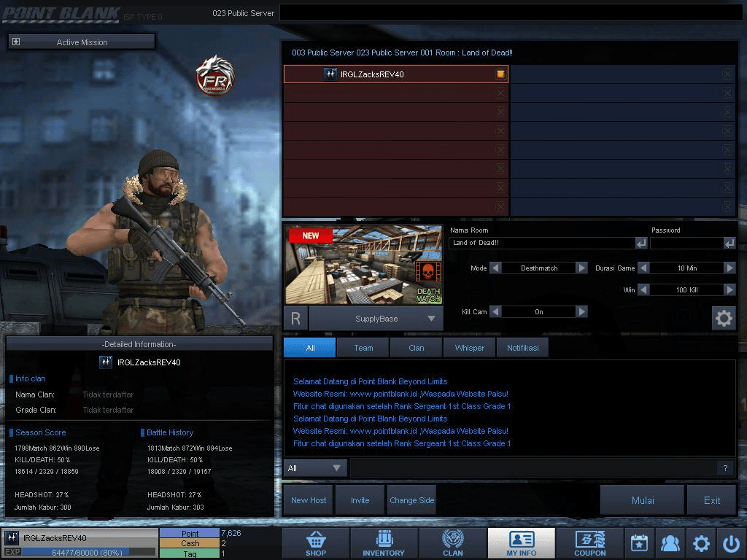Click the Cash label
Image resolution: width=747 pixels, height=560 pixels.
(190, 543)
